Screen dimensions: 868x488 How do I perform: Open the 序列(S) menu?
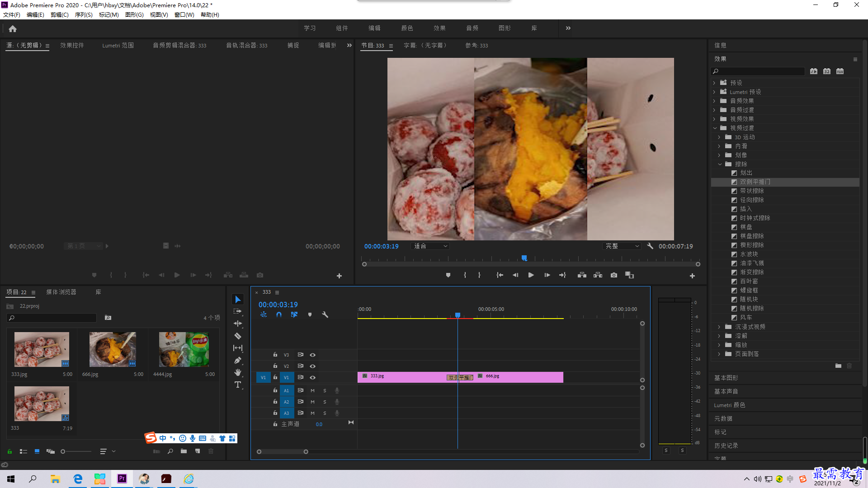[x=84, y=15]
